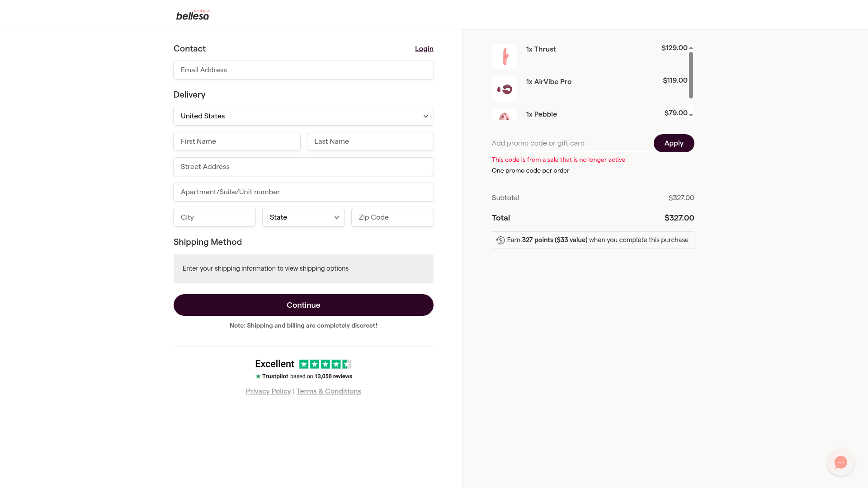Click the Thrust product thumbnail
Viewport: 868px width, 488px height.
(x=504, y=56)
